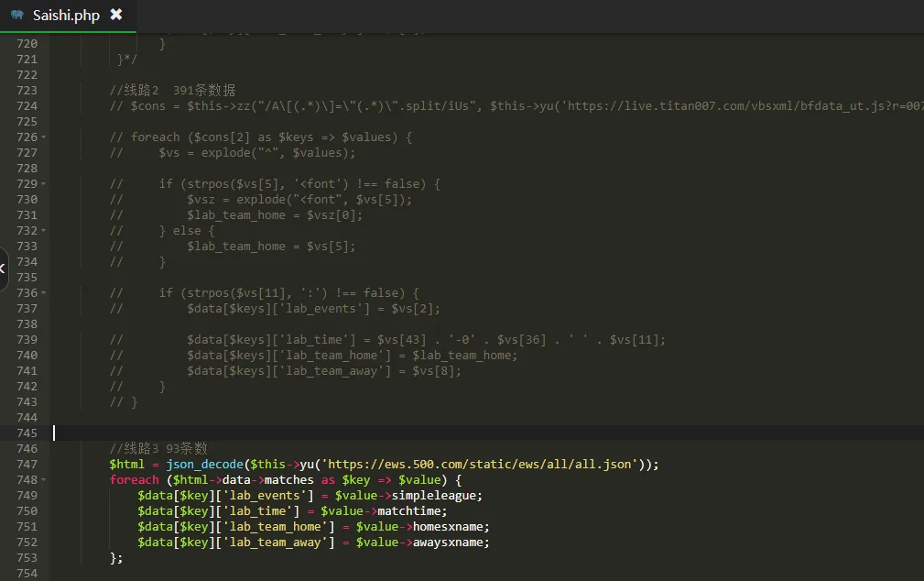Screen dimensions: 924x581
Task: Click the active "foreach" keyword on line 748
Action: (134, 480)
